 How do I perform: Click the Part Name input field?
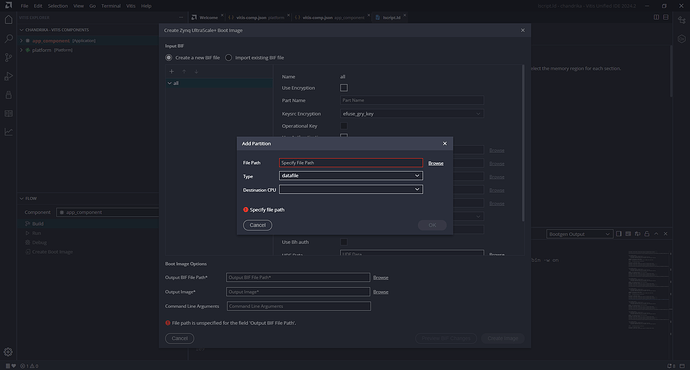(411, 100)
